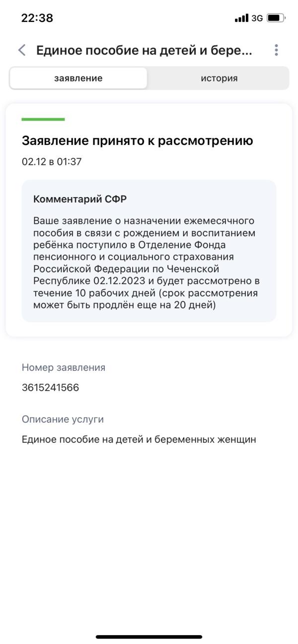Tap the Описание услуги label
298x644 pixels.
tap(63, 419)
